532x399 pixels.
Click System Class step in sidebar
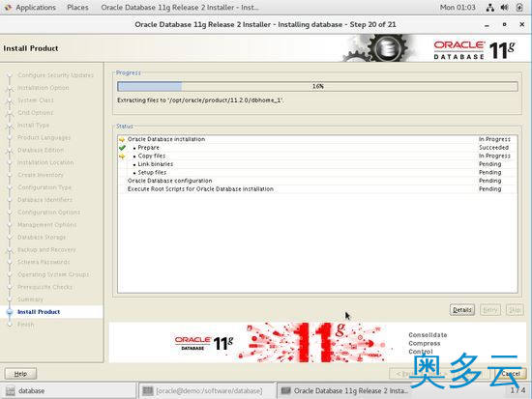coord(36,100)
